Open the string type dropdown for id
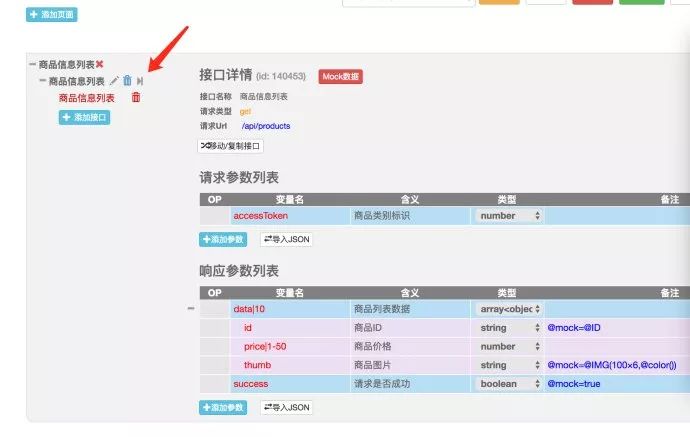This screenshot has height=437, width=690. pyautogui.click(x=508, y=328)
